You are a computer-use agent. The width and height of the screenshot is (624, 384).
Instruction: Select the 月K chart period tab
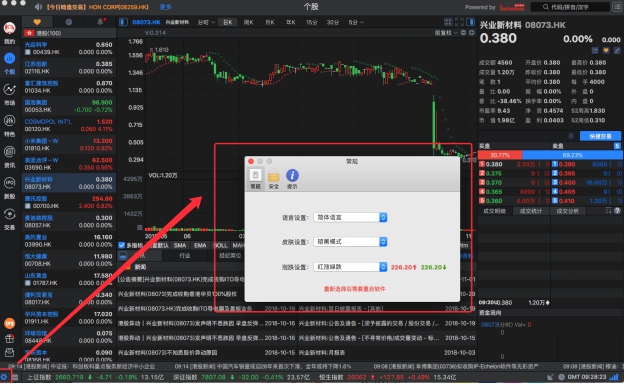pyautogui.click(x=270, y=22)
